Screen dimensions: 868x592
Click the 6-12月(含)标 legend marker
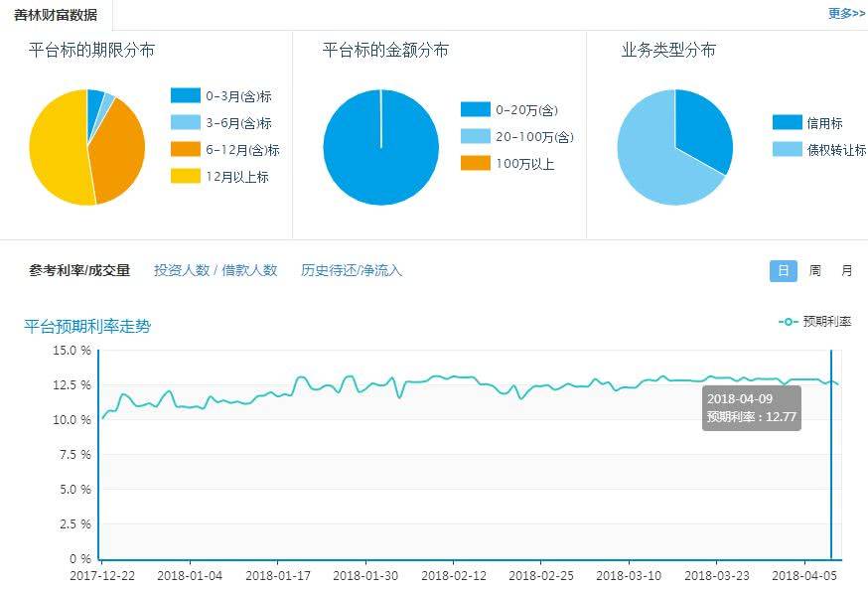tap(185, 147)
